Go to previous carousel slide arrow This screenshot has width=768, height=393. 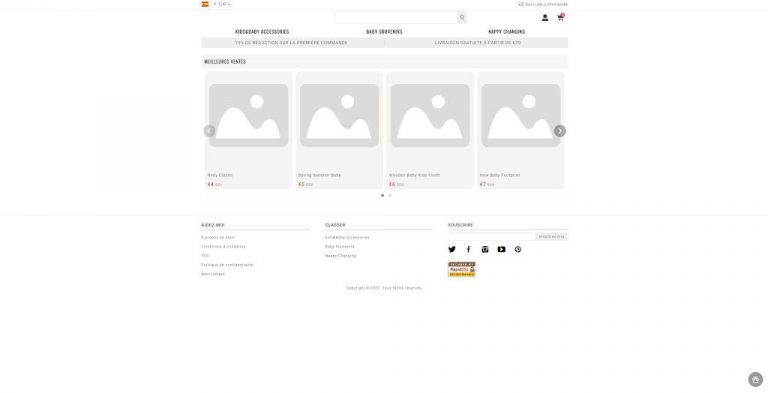(x=210, y=131)
